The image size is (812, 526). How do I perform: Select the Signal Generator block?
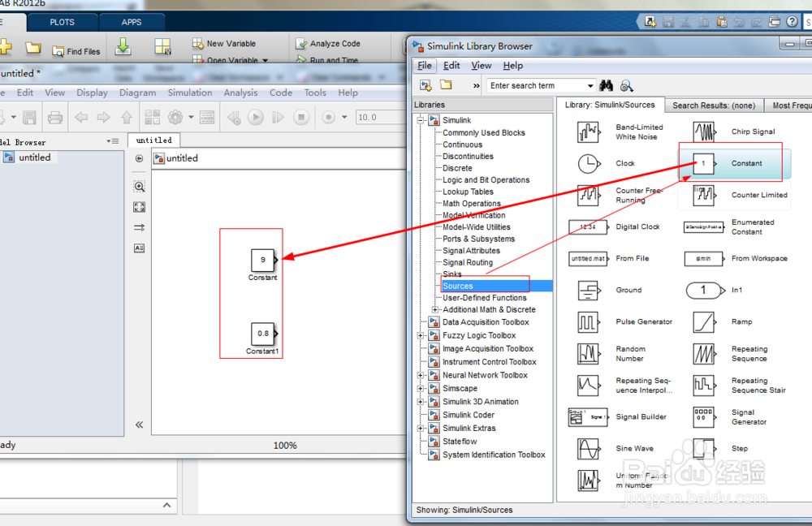click(x=704, y=416)
